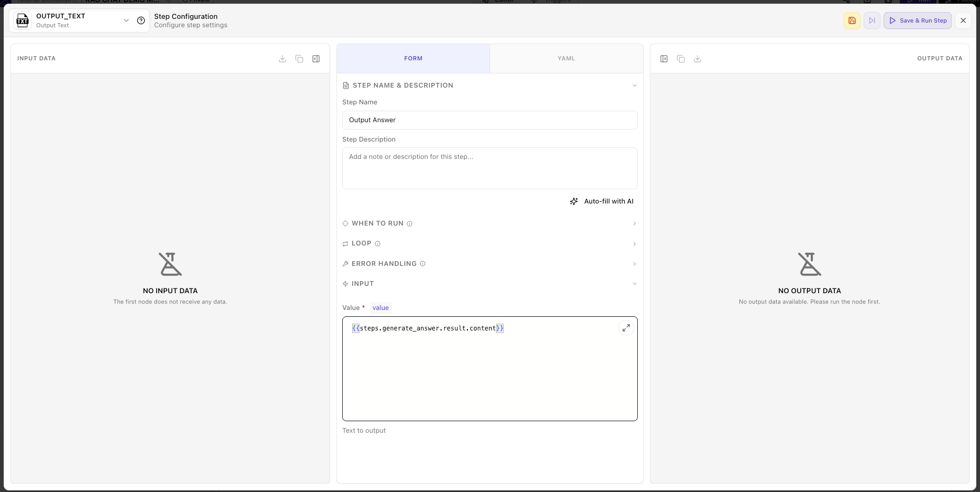Click the 'No output data available' message
This screenshot has height=492, width=980.
pyautogui.click(x=810, y=302)
